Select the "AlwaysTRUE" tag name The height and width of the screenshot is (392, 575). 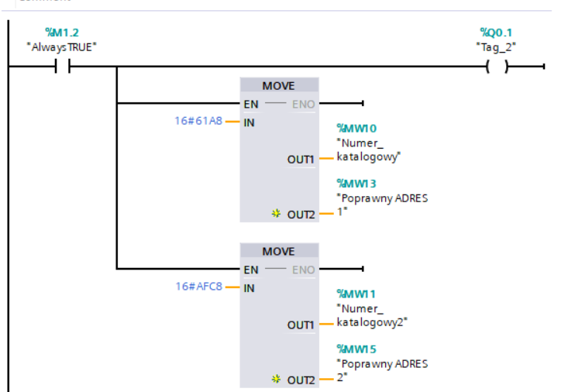(x=62, y=46)
